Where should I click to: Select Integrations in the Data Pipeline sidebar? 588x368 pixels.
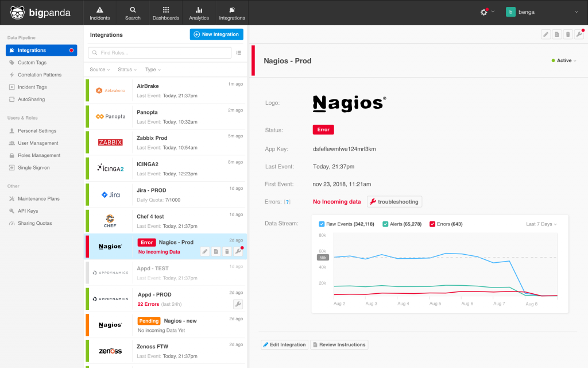[41, 51]
